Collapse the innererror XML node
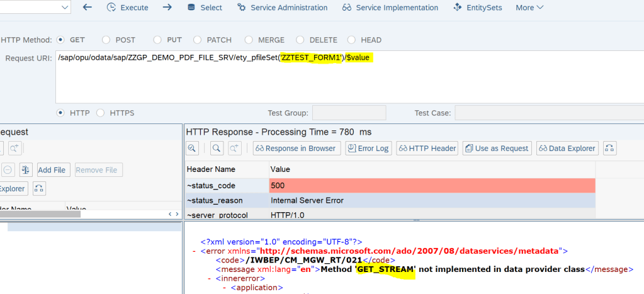 point(209,278)
